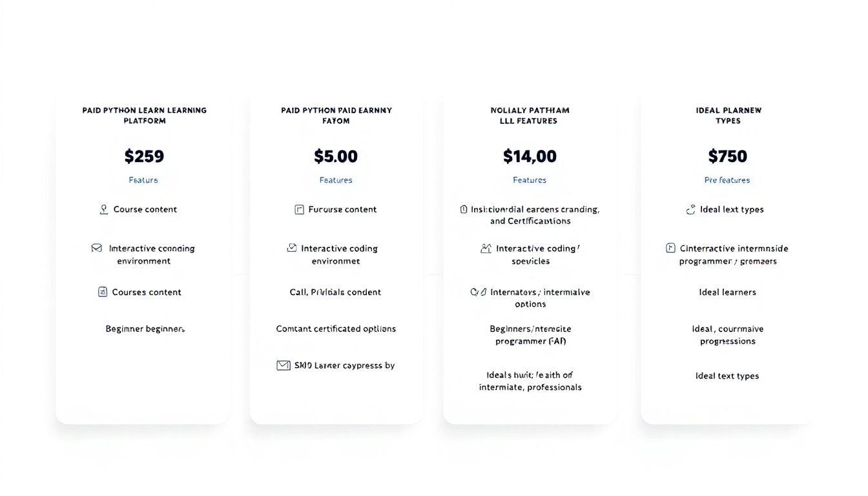Screen dimensions: 868x496
Task: Open the "Features" link under $14,00
Action: pos(530,180)
